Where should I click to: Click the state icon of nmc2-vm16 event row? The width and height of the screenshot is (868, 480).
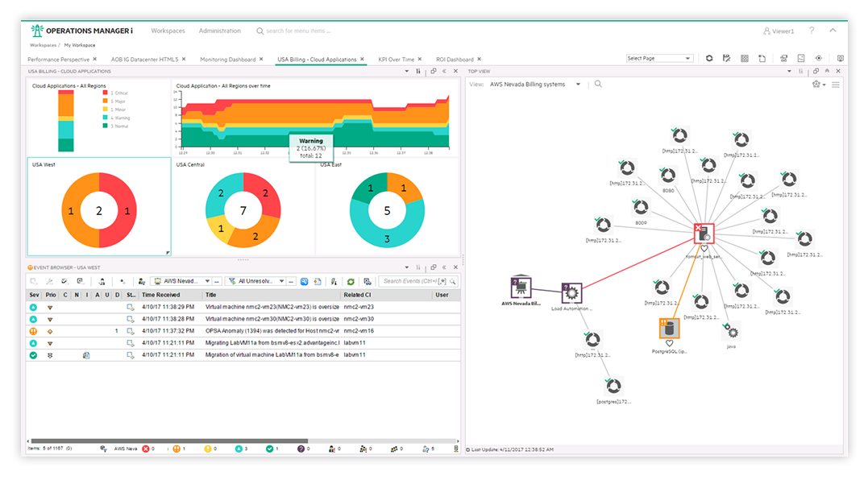tap(130, 331)
